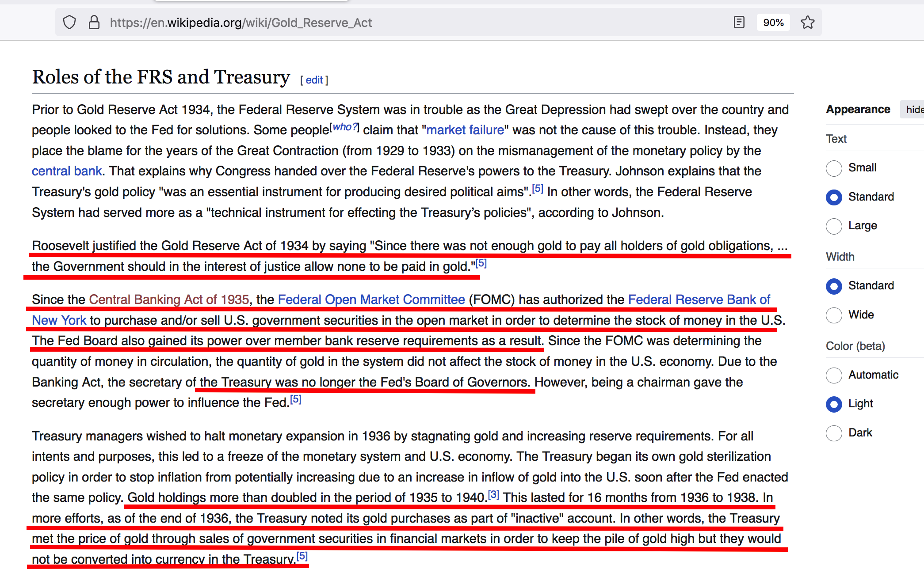The image size is (924, 569).
Task: Click the Wikipedia URL address field
Action: click(241, 23)
